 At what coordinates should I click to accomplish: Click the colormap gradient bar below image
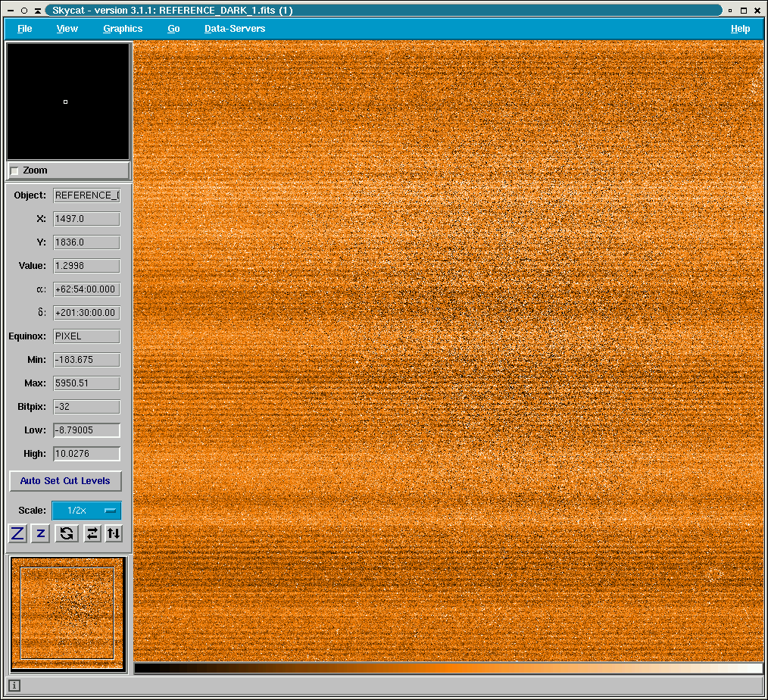(448, 668)
